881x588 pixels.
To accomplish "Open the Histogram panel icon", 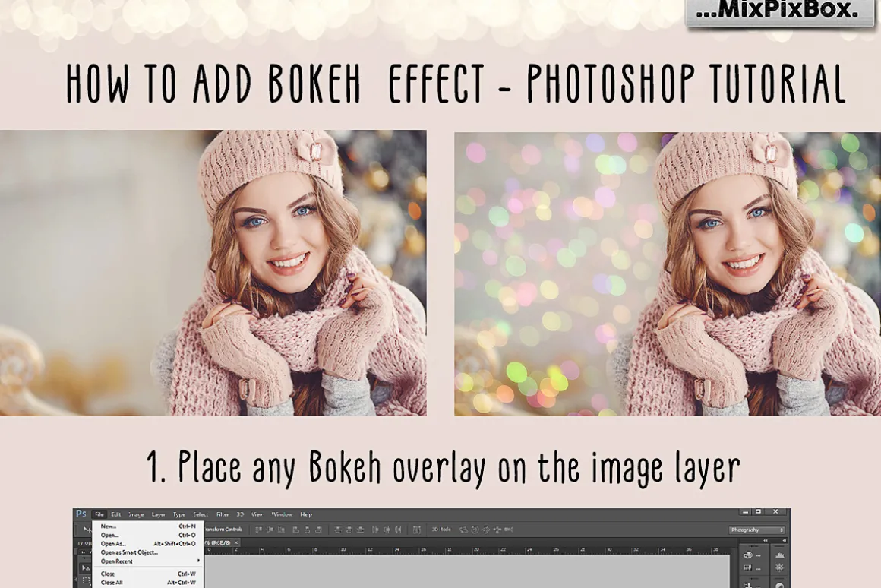I will [780, 555].
